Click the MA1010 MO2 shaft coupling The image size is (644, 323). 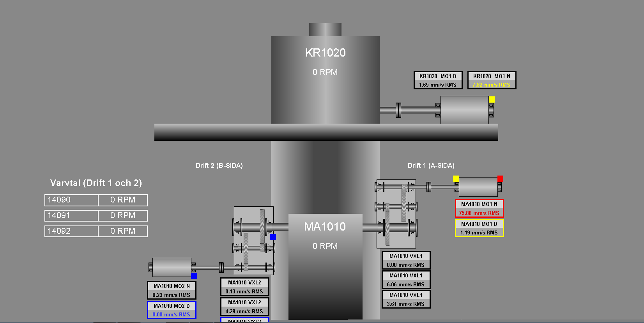click(221, 267)
